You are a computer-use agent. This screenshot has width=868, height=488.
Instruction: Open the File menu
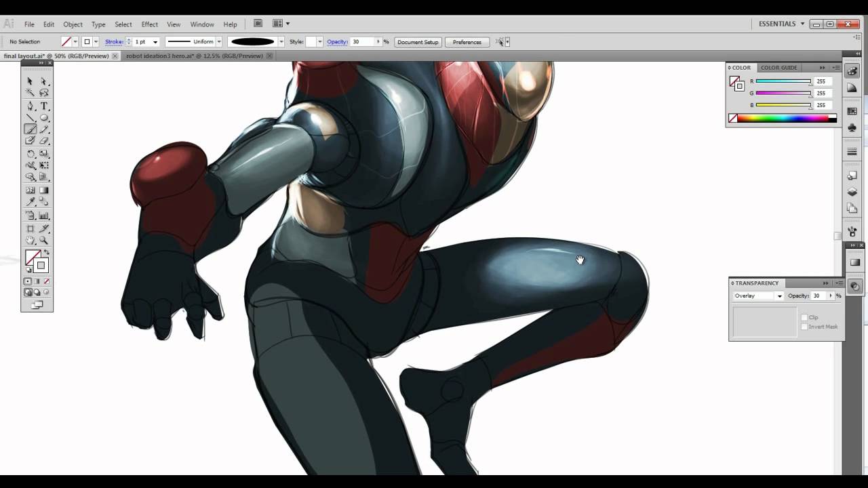[29, 24]
